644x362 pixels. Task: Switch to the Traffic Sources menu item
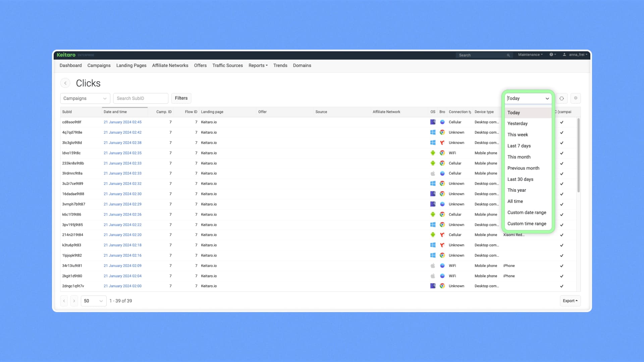227,65
